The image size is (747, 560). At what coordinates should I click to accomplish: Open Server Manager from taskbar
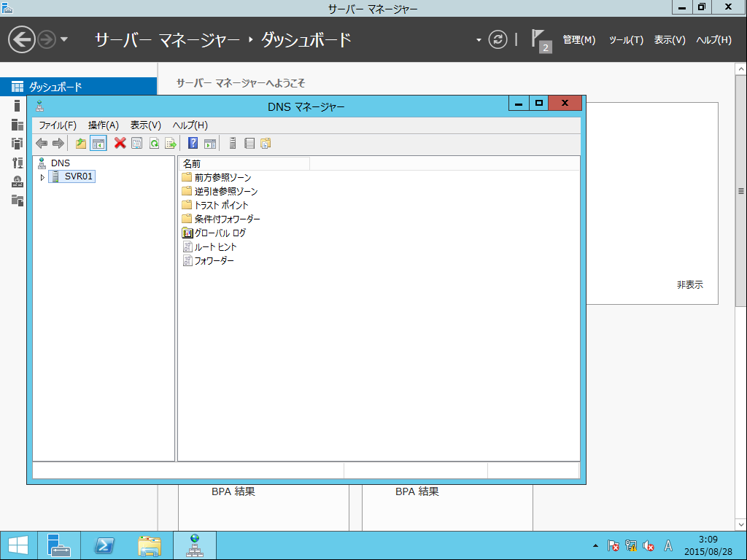[59, 545]
